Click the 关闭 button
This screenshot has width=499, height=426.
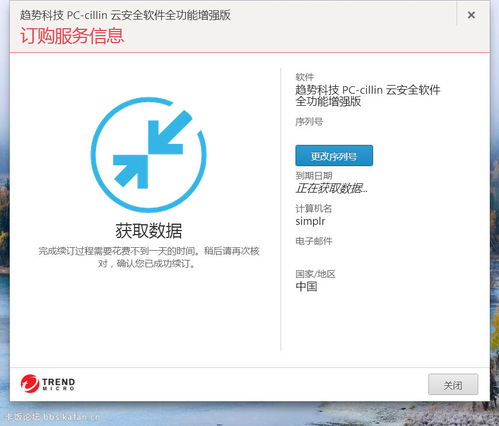pos(453,384)
